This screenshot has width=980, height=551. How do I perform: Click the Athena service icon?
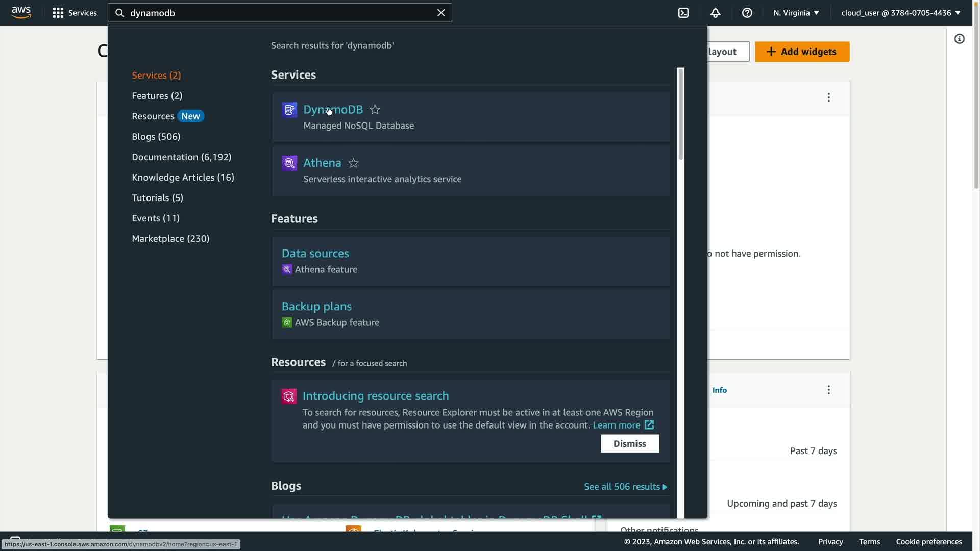click(289, 163)
